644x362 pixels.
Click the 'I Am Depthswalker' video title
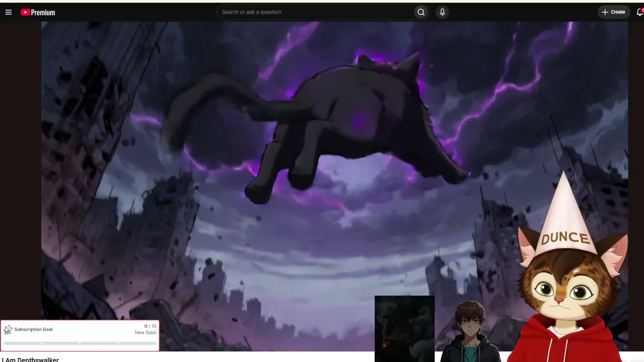(30, 359)
